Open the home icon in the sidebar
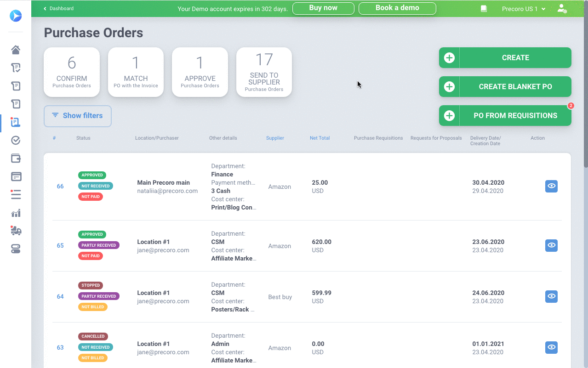 (16, 50)
